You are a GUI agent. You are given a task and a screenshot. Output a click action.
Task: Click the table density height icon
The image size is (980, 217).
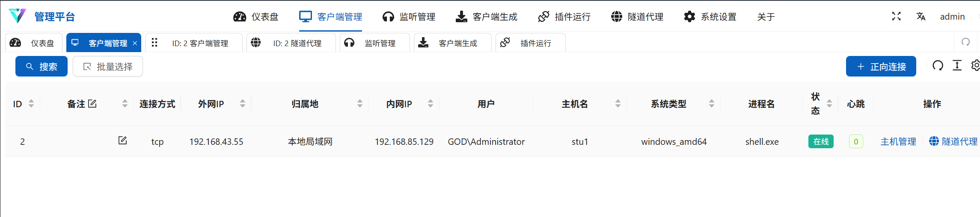[x=957, y=65]
